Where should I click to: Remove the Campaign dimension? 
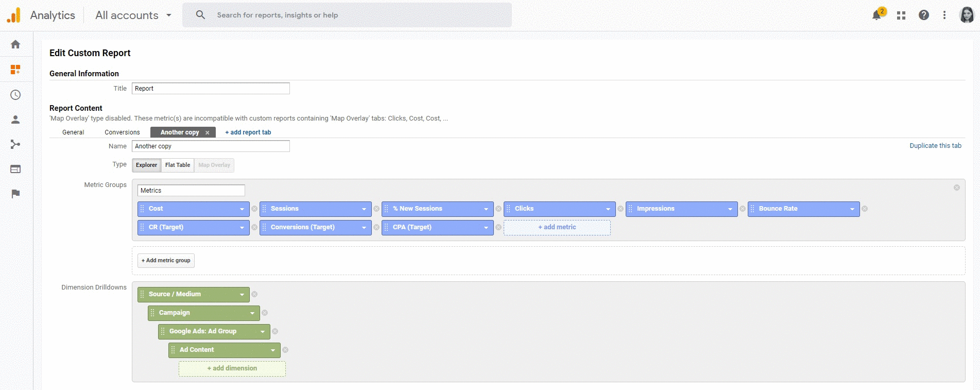pos(265,313)
